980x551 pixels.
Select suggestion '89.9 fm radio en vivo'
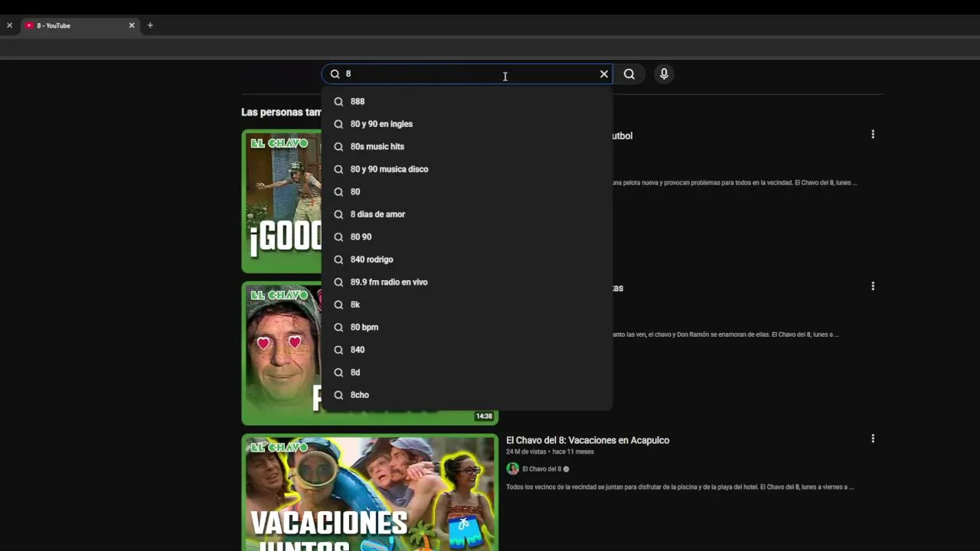click(x=467, y=282)
